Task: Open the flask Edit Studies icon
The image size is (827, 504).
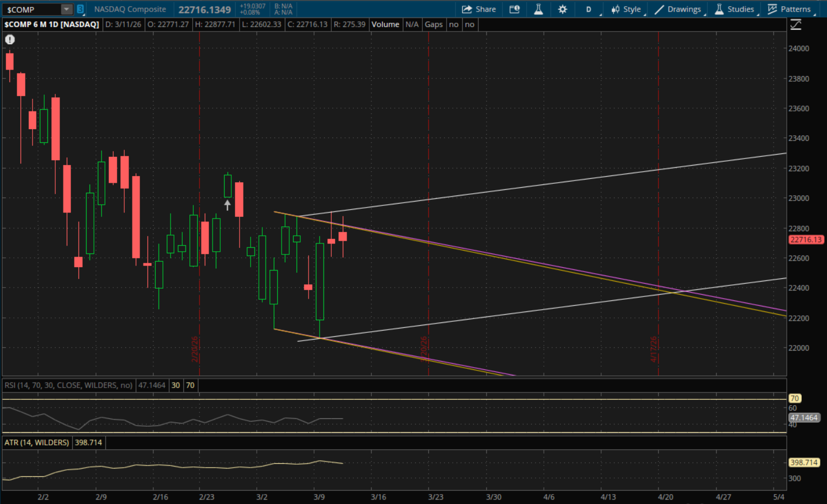Action: pyautogui.click(x=538, y=9)
